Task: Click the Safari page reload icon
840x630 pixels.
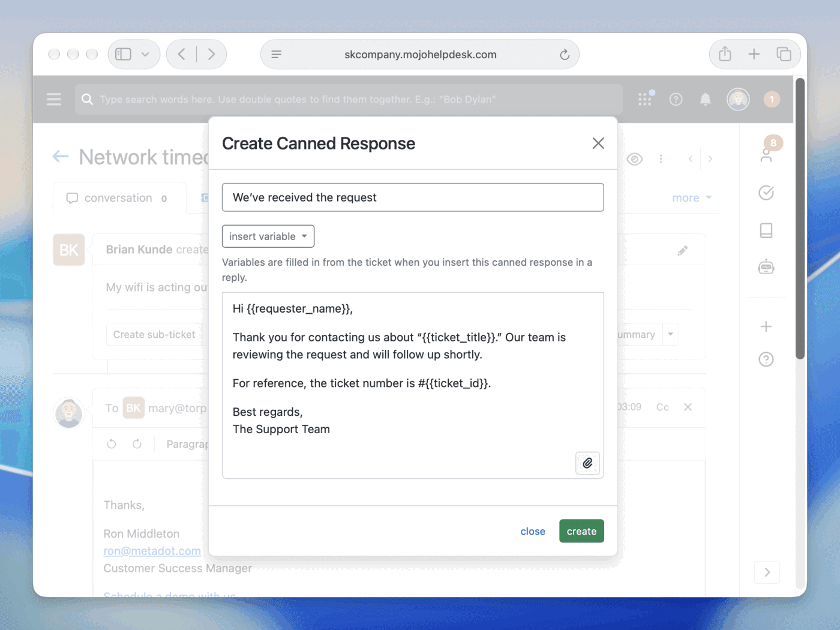Action: [x=565, y=55]
